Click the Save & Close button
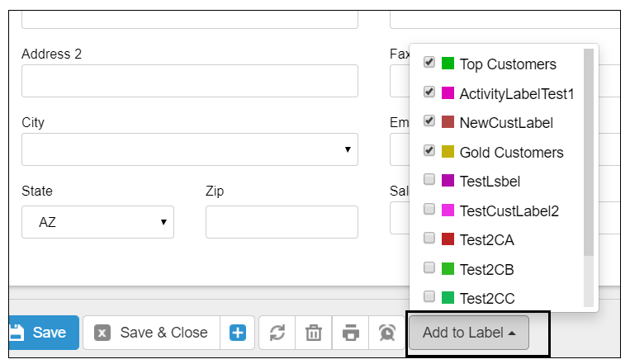This screenshot has height=364, width=630. click(x=151, y=333)
